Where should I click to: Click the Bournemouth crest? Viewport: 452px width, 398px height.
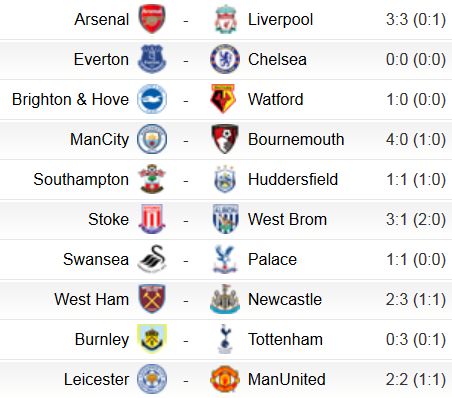click(x=225, y=139)
